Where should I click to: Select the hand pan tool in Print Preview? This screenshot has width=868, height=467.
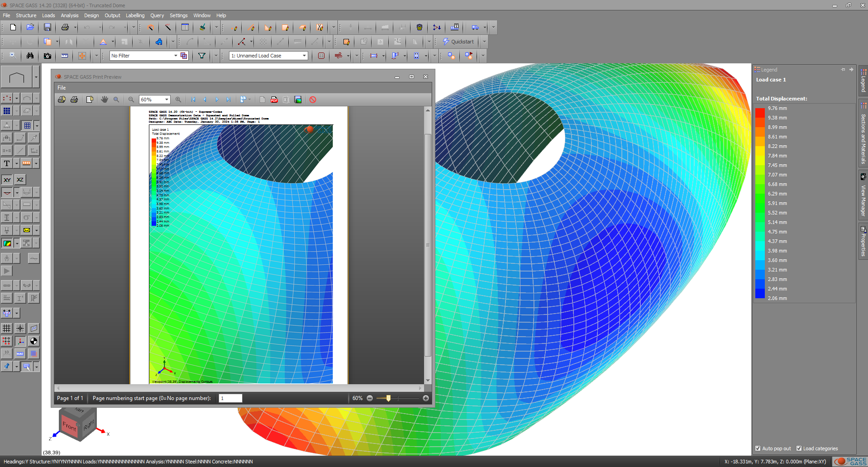pos(105,100)
